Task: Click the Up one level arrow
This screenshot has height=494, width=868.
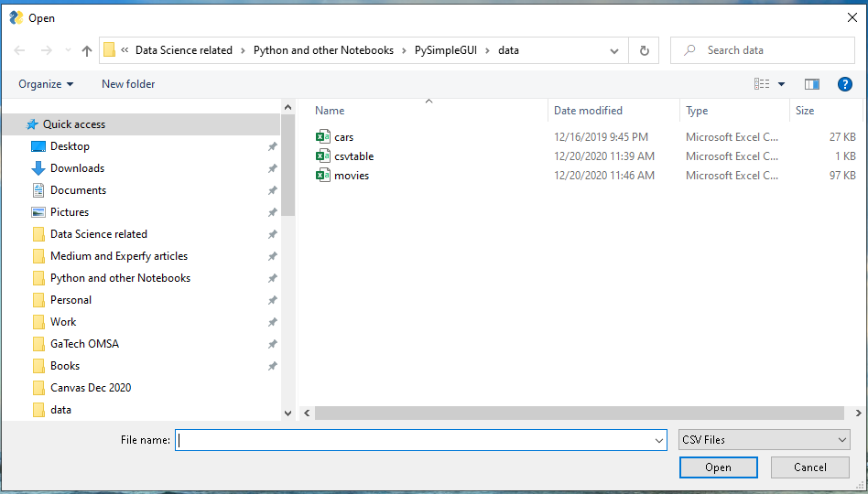Action: (x=87, y=51)
